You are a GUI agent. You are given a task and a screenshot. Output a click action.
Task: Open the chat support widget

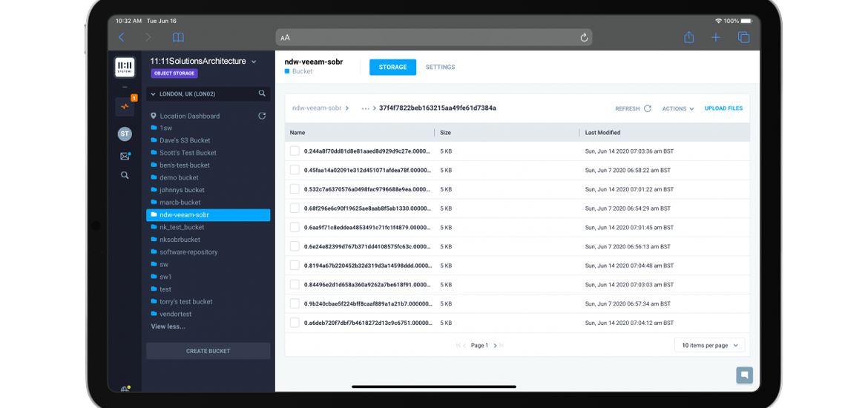pos(744,375)
